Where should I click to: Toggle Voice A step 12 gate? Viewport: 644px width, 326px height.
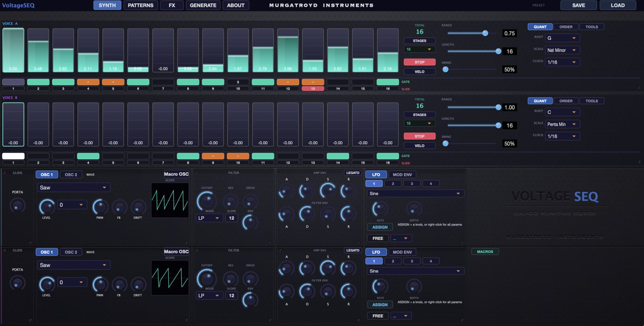click(288, 82)
